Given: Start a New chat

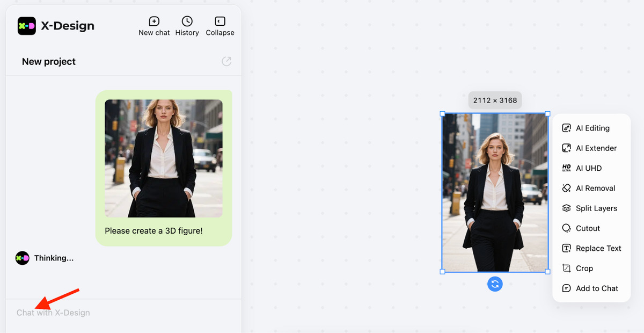Looking at the screenshot, I should (154, 26).
